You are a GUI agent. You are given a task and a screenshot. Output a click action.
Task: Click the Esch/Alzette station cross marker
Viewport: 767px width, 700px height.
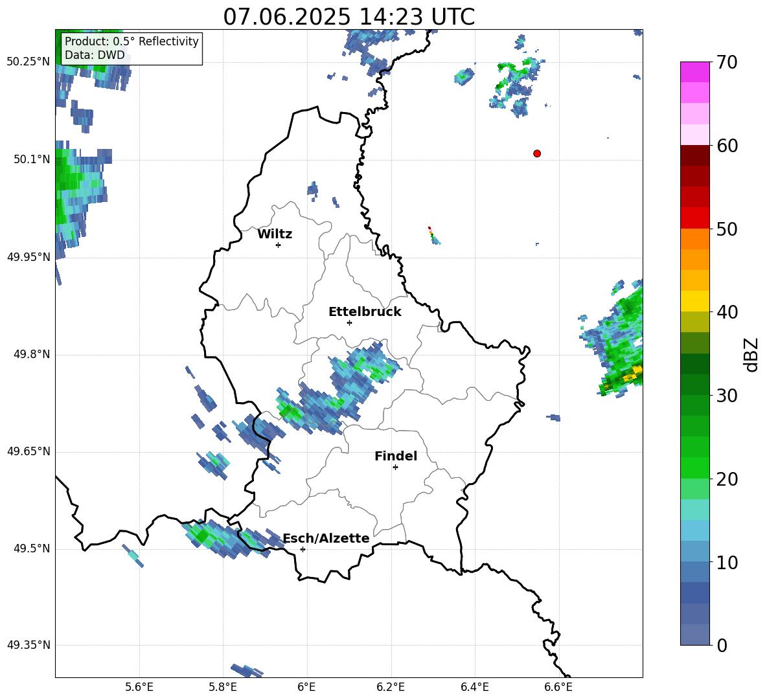pos(303,549)
